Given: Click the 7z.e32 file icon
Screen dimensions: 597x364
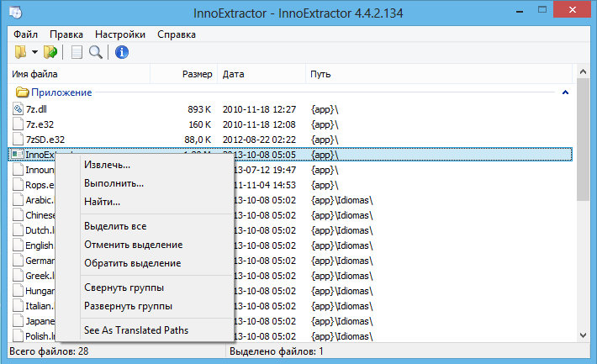Looking at the screenshot, I should click(x=18, y=124).
